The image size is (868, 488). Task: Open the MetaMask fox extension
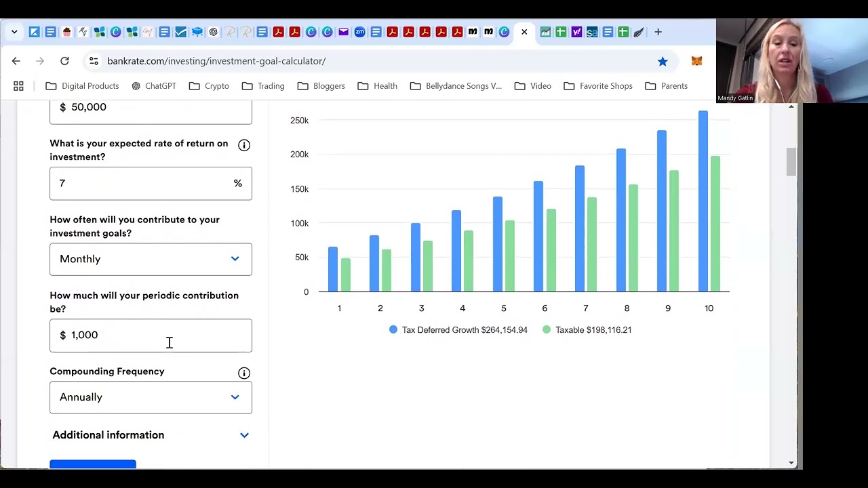(x=696, y=61)
